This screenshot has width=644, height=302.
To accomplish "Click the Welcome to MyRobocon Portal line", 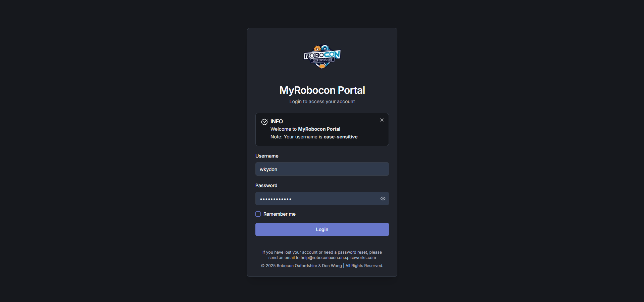I will click(x=305, y=129).
